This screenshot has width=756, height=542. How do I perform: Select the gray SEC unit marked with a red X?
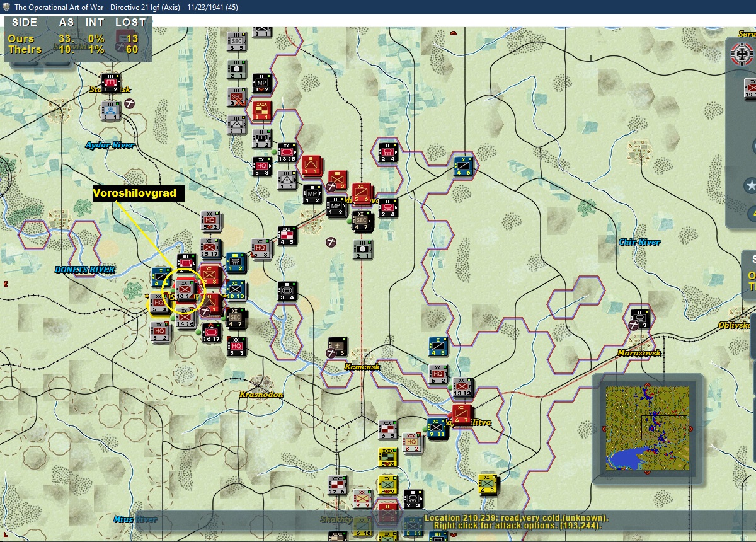(x=237, y=97)
